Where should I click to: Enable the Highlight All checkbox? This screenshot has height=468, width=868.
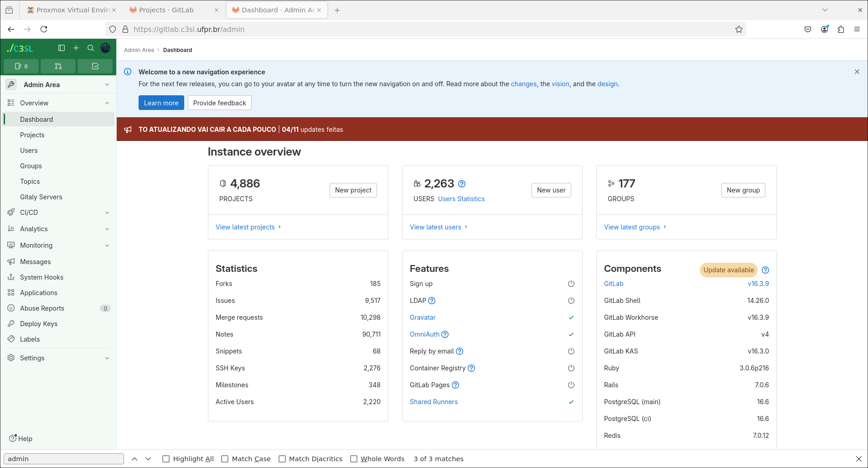[x=166, y=459]
